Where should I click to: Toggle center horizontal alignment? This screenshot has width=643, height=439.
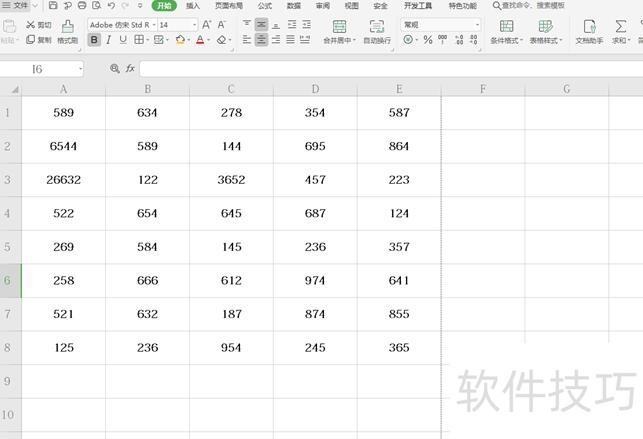point(261,40)
